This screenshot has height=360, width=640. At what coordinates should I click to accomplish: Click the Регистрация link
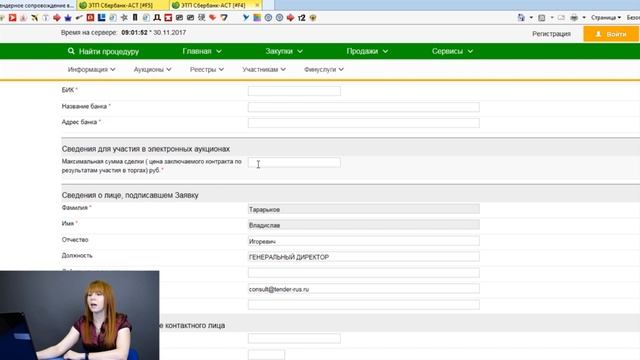pos(551,34)
